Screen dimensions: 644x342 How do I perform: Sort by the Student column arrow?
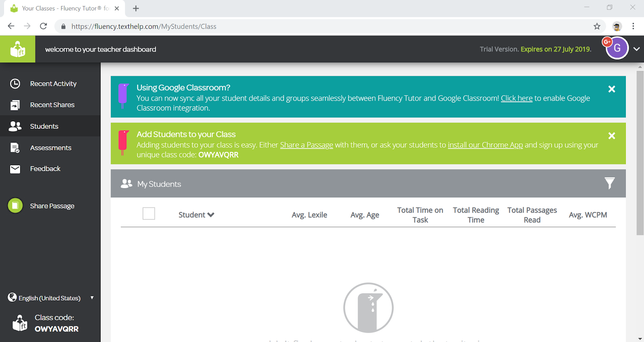[x=211, y=215]
